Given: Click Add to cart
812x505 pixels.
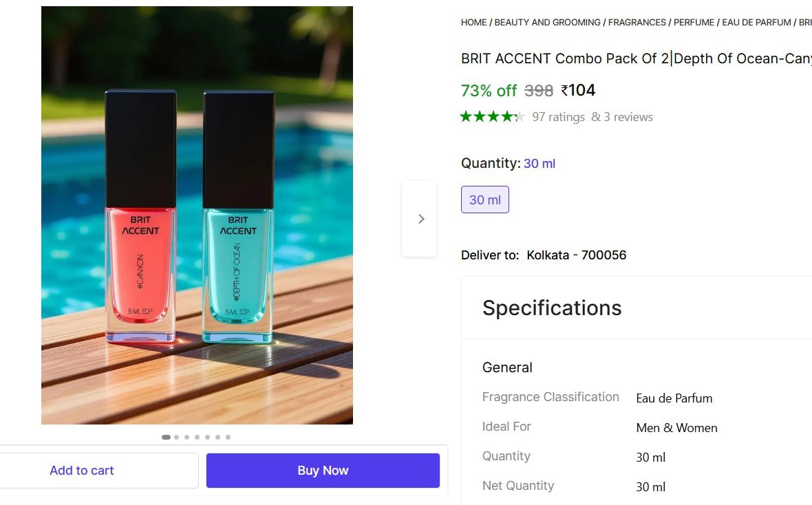Looking at the screenshot, I should pyautogui.click(x=81, y=470).
